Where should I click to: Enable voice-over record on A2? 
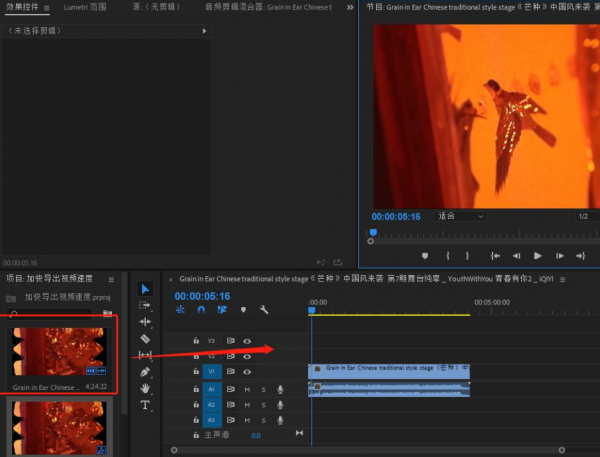pos(280,405)
